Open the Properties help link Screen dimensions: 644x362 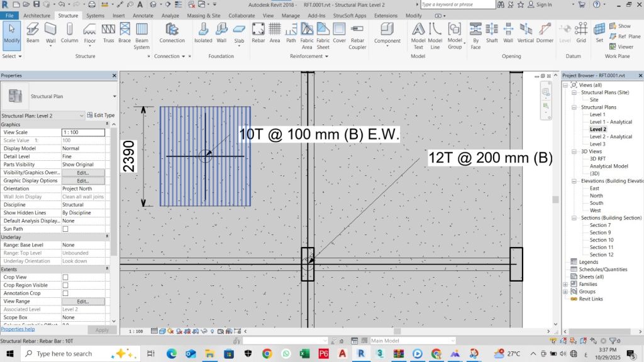tap(18, 329)
